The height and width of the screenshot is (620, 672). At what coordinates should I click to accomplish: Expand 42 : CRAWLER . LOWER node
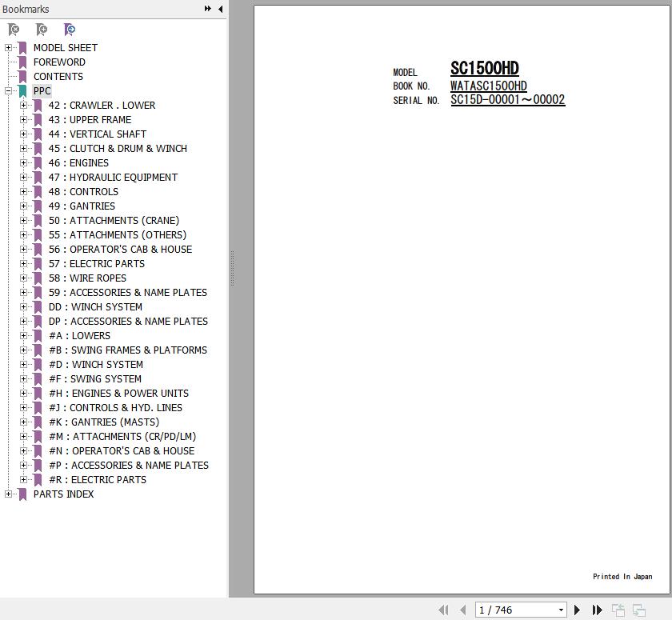point(23,106)
